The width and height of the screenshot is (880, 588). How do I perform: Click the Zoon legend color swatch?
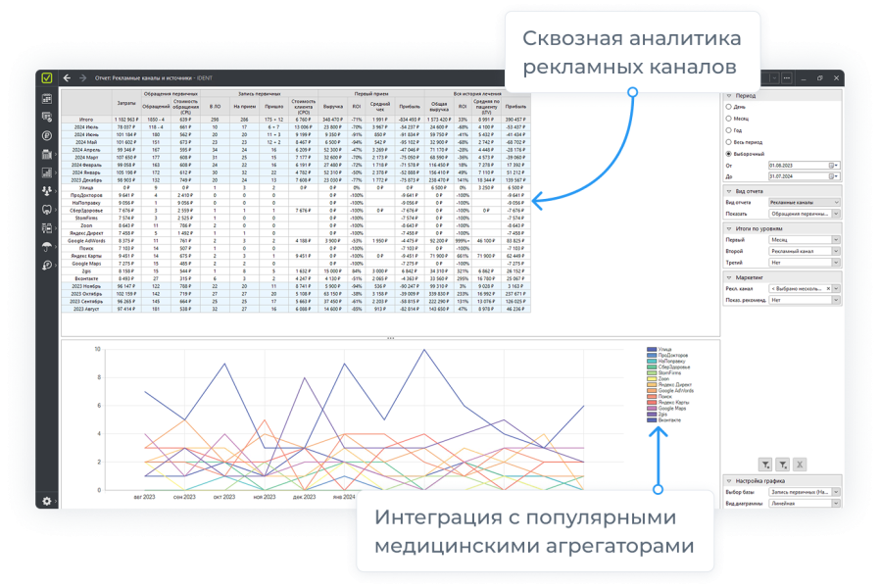651,378
